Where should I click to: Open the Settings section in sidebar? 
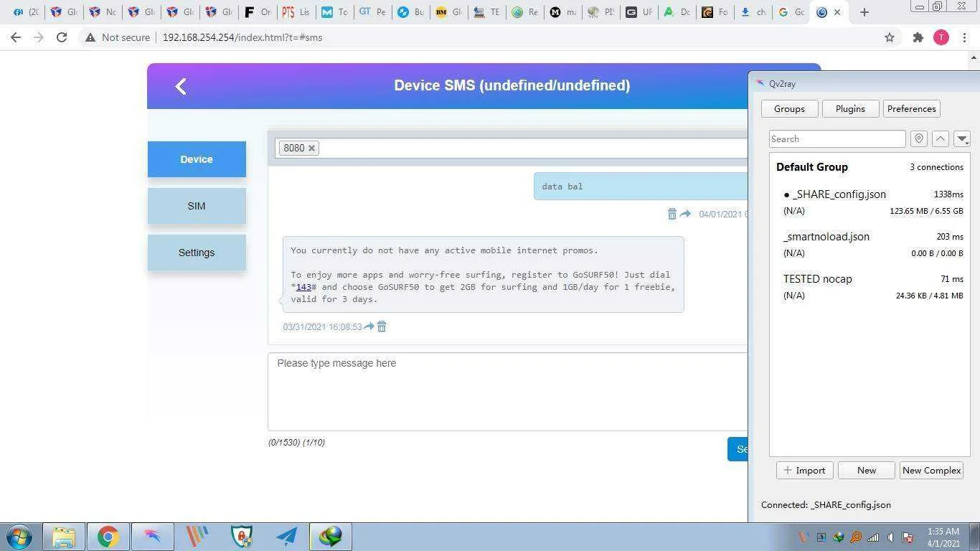(197, 253)
